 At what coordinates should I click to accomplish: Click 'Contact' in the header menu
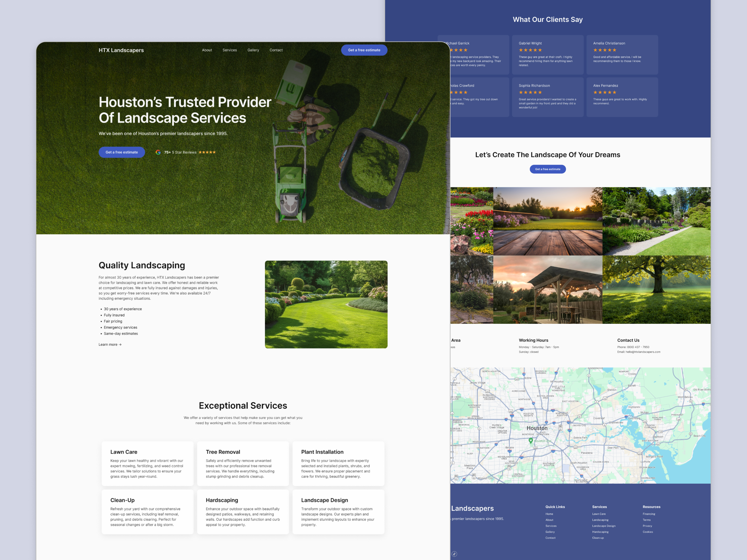click(276, 50)
